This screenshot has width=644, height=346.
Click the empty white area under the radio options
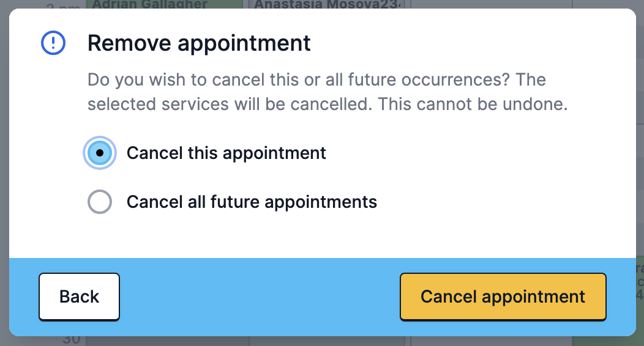pos(323,238)
